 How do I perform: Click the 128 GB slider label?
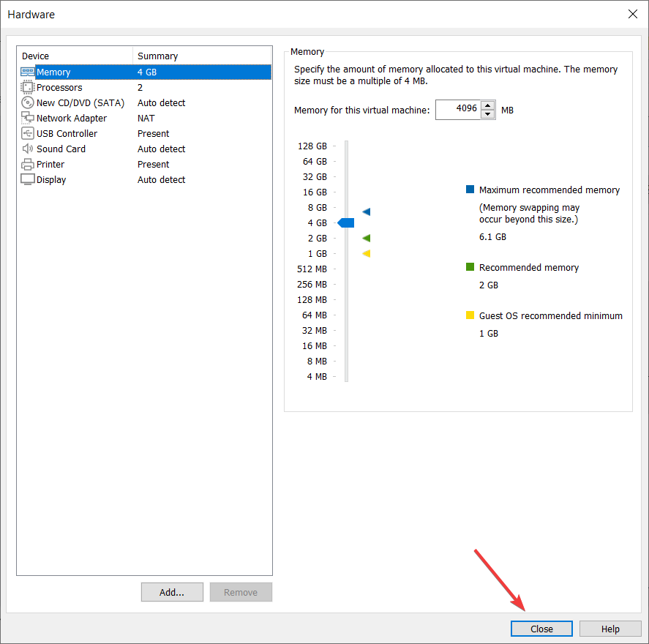[x=312, y=146]
